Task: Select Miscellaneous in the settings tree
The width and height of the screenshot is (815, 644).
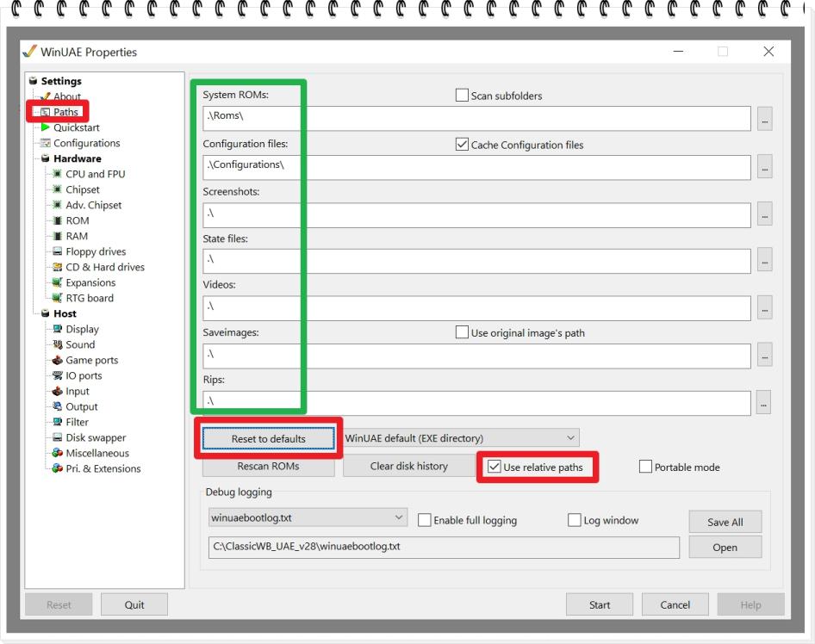Action: [x=96, y=453]
